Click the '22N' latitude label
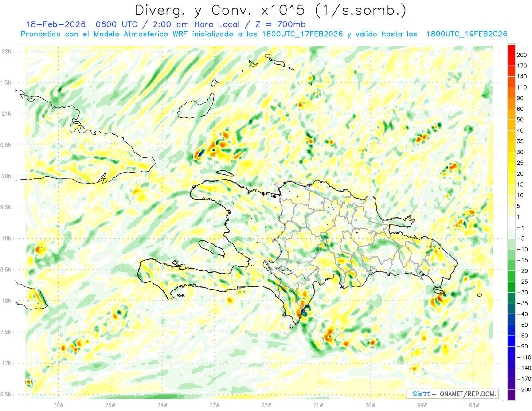 coord(7,51)
